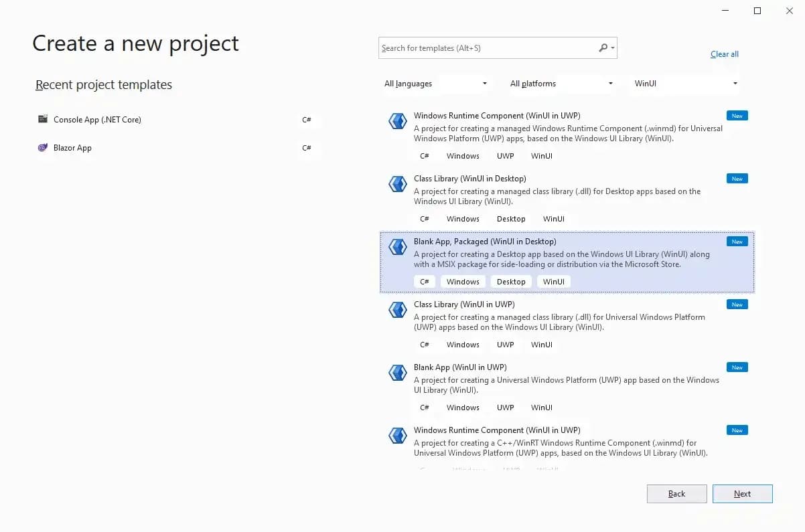Image resolution: width=805 pixels, height=532 pixels.
Task: Select the Blank App (WinUI in UWP) title
Action: [460, 367]
